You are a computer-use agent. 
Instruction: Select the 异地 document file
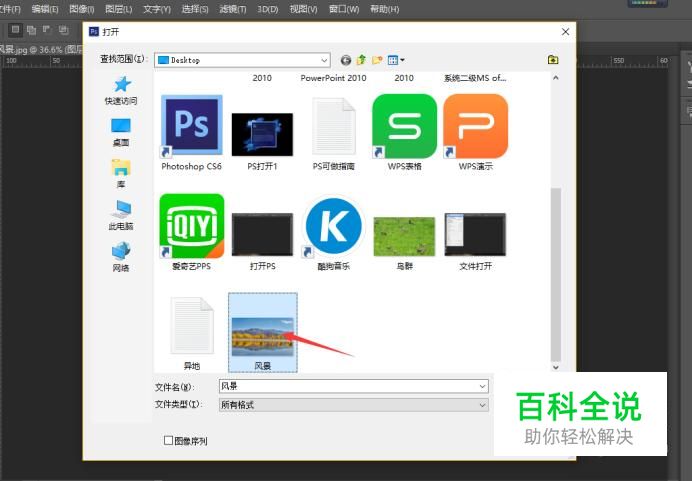point(192,325)
